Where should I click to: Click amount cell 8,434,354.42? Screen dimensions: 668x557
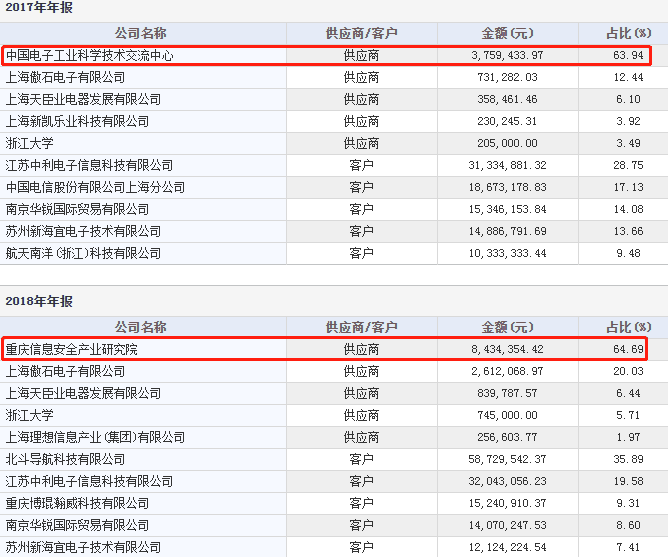tap(509, 349)
